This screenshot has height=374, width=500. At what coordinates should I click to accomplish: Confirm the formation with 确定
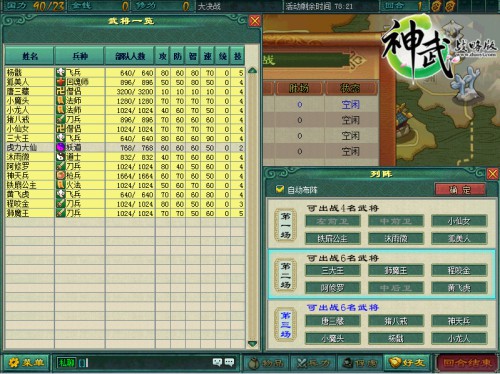tap(460, 190)
